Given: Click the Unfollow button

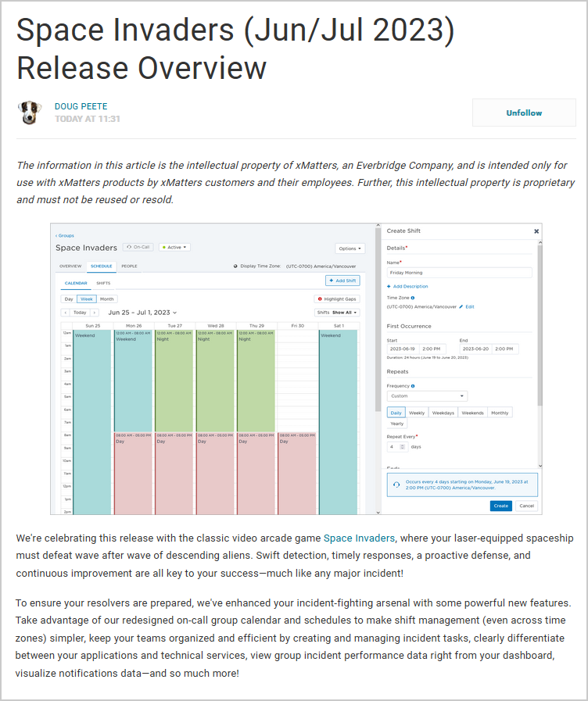Looking at the screenshot, I should (x=524, y=113).
